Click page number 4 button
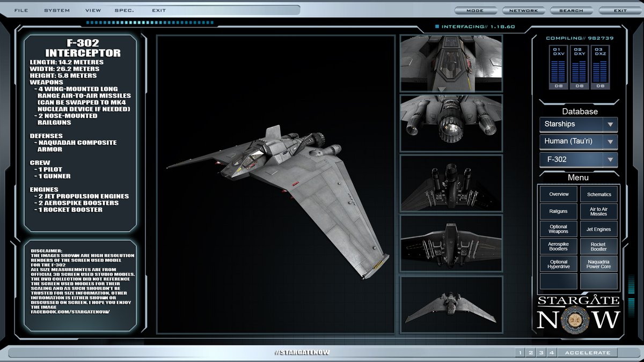644x362 pixels. pyautogui.click(x=551, y=352)
